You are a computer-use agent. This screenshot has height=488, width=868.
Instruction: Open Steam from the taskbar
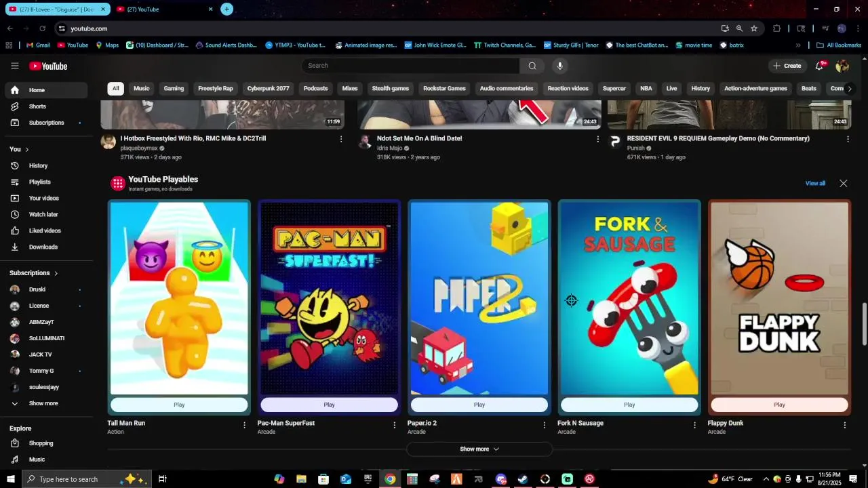(x=523, y=479)
